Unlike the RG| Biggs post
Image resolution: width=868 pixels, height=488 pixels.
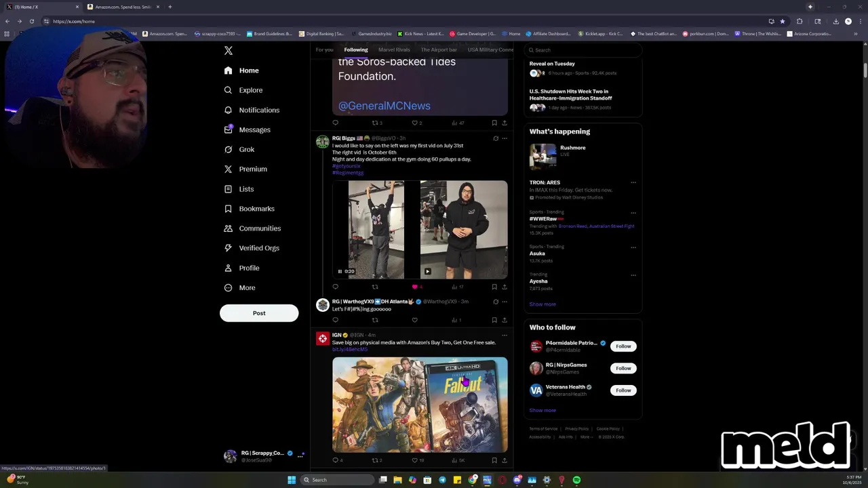pyautogui.click(x=414, y=287)
